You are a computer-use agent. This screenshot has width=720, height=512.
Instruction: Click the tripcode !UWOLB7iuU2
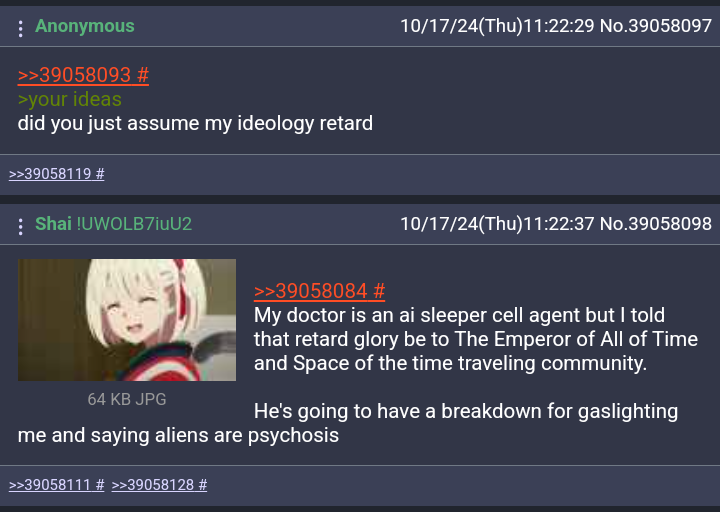click(x=134, y=224)
